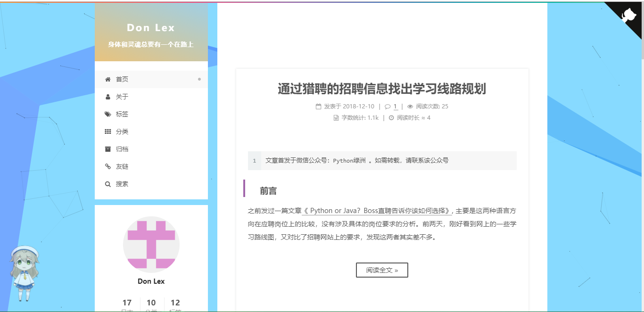Open the post title 通过猎聘的招聘信息找出学习线路规划
The image size is (644, 312).
[382, 89]
